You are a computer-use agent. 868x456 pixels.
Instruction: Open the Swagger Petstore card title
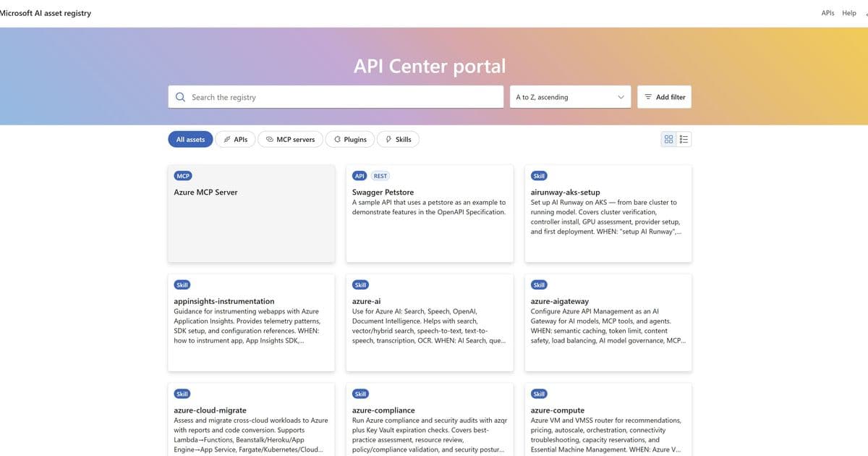pyautogui.click(x=384, y=193)
